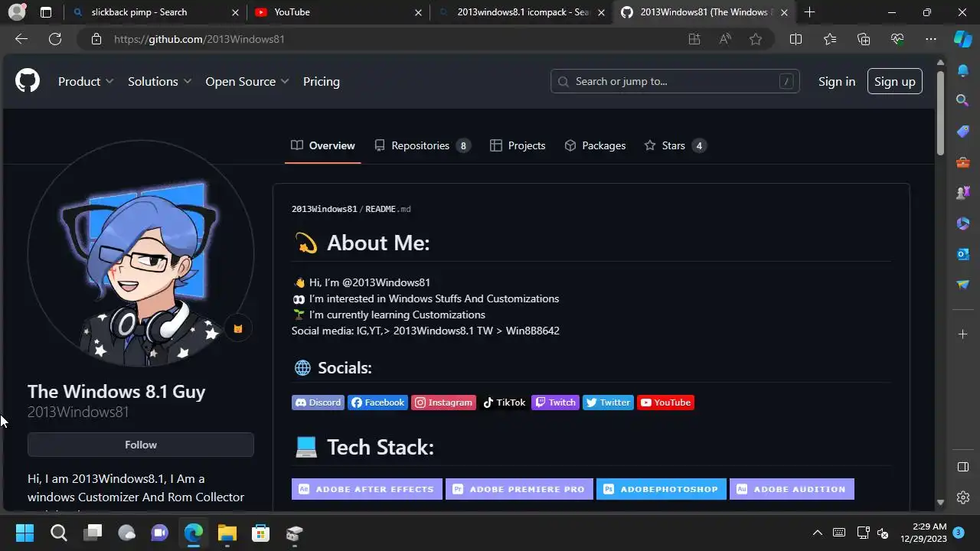980x551 pixels.
Task: Open sidebar Outlook icon
Action: point(963,254)
